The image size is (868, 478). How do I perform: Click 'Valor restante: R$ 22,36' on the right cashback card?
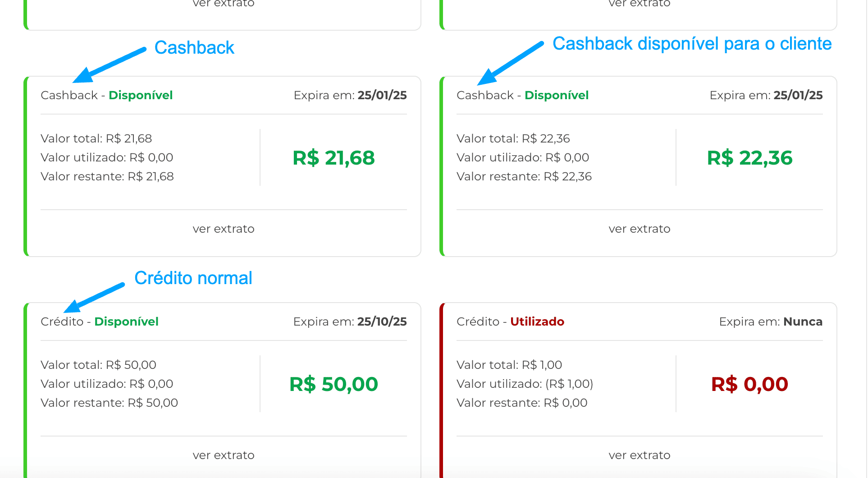524,176
